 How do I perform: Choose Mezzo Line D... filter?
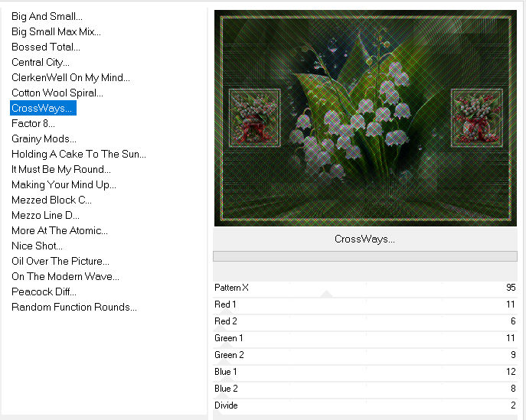coord(45,216)
